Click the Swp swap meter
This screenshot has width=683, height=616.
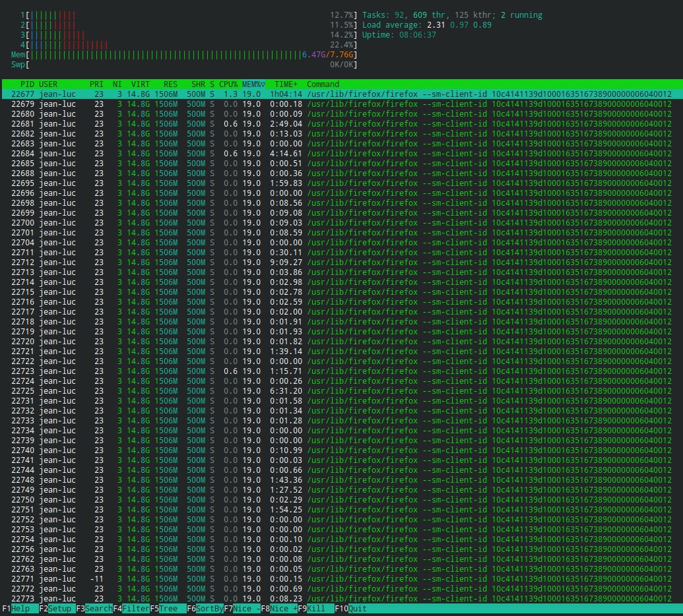coord(184,65)
